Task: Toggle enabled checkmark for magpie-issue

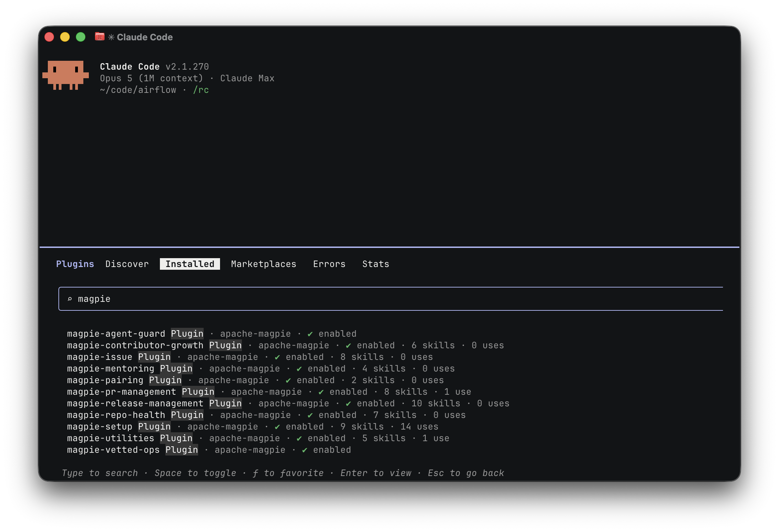Action: [x=277, y=357]
